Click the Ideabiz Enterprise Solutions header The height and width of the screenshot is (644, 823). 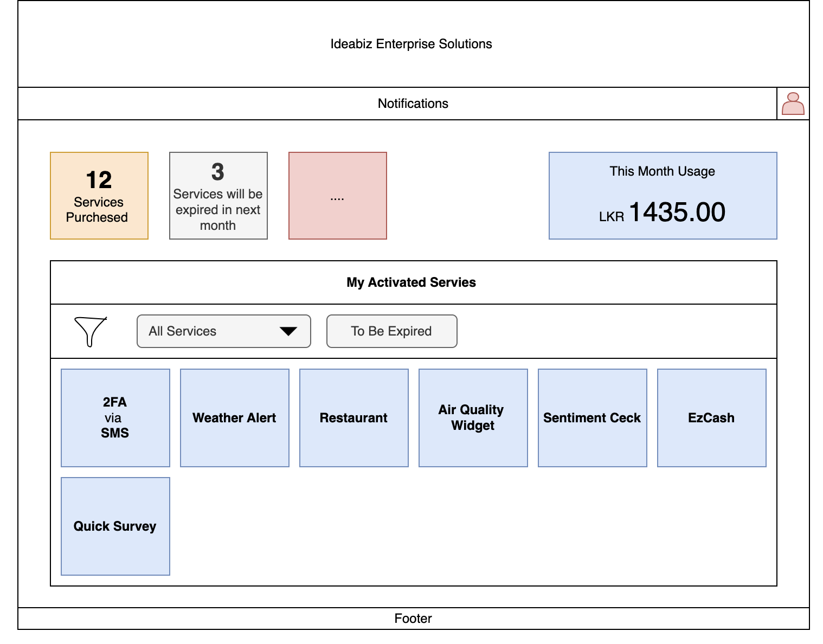[x=414, y=44]
